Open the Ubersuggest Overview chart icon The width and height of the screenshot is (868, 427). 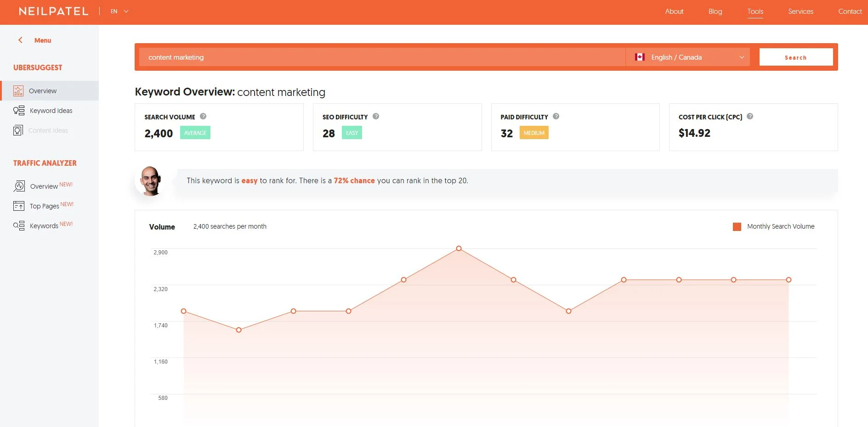click(18, 91)
